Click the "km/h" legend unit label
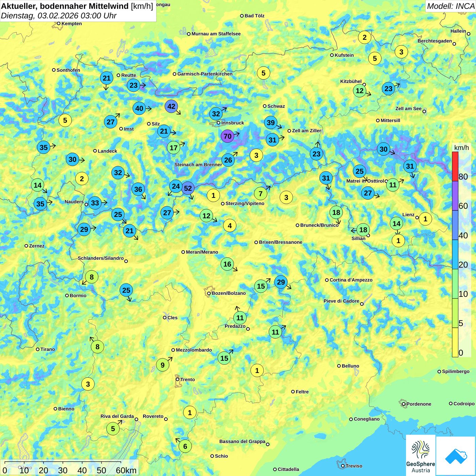476x476 pixels. pyautogui.click(x=462, y=147)
